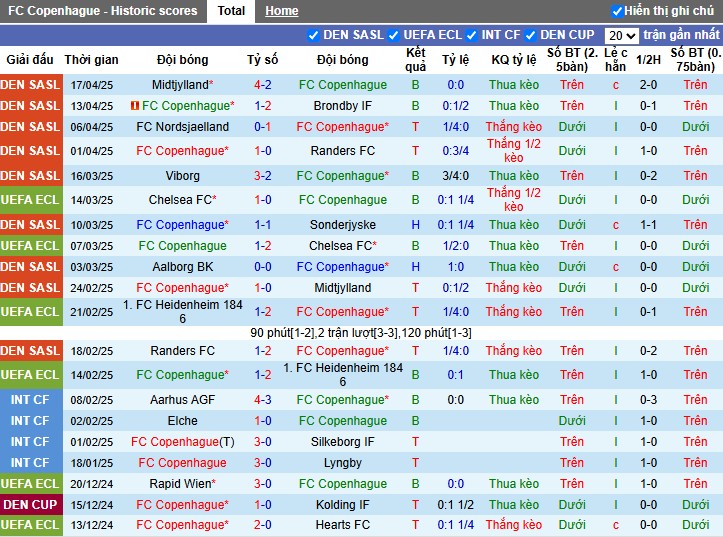The width and height of the screenshot is (723, 537).
Task: Uncheck the UEFA ECL filter checkbox
Action: click(394, 35)
